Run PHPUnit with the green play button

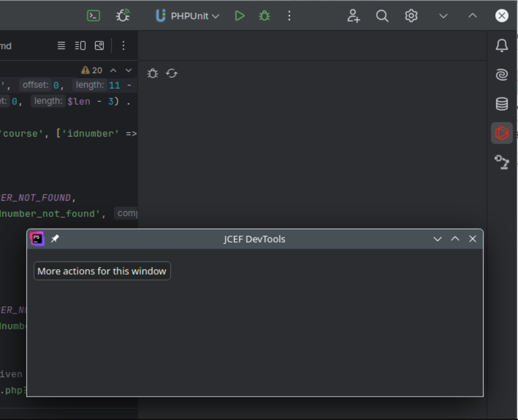coord(239,16)
